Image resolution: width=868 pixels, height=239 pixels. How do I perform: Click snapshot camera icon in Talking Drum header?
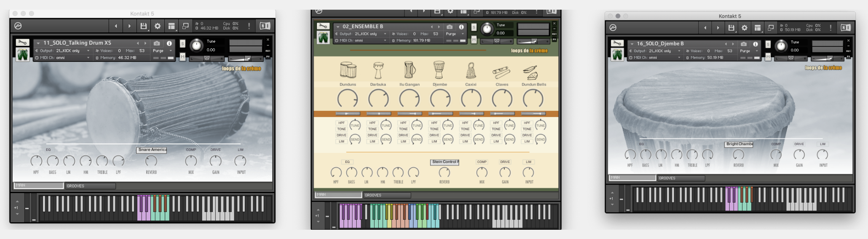point(157,43)
